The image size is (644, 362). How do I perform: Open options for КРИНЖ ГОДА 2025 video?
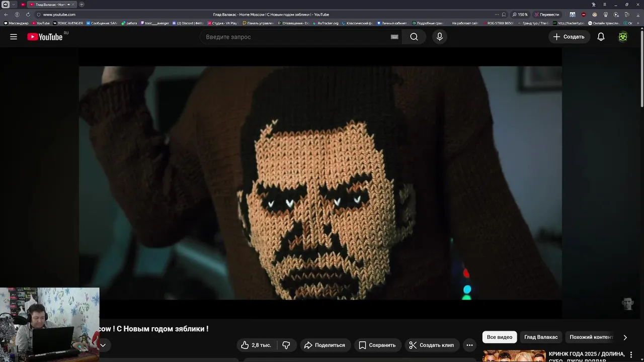pyautogui.click(x=631, y=354)
